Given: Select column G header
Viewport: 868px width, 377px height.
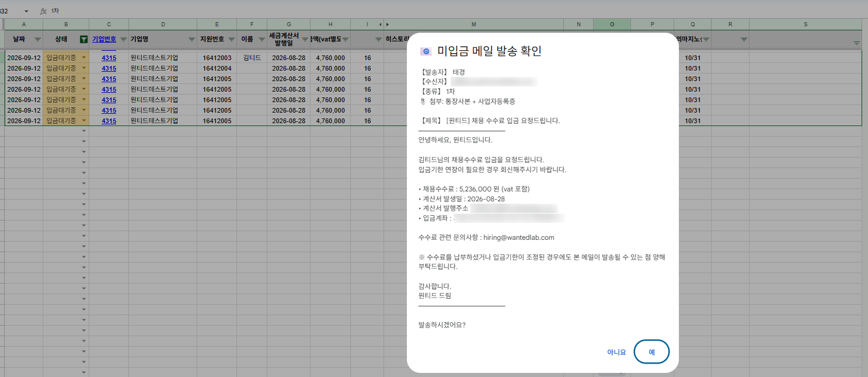Looking at the screenshot, I should pyautogui.click(x=289, y=24).
